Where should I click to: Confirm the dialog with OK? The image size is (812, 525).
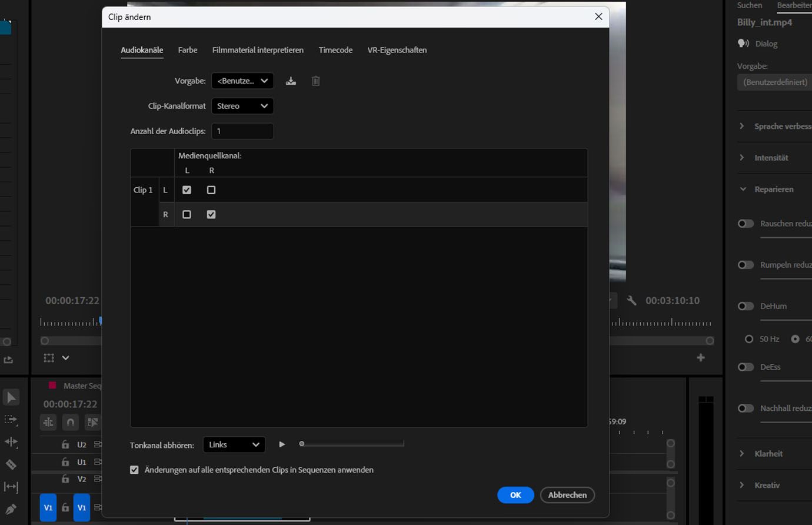click(x=515, y=495)
